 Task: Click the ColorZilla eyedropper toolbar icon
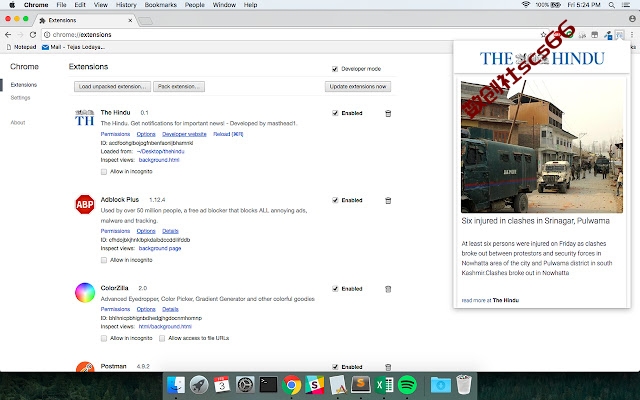[x=608, y=35]
